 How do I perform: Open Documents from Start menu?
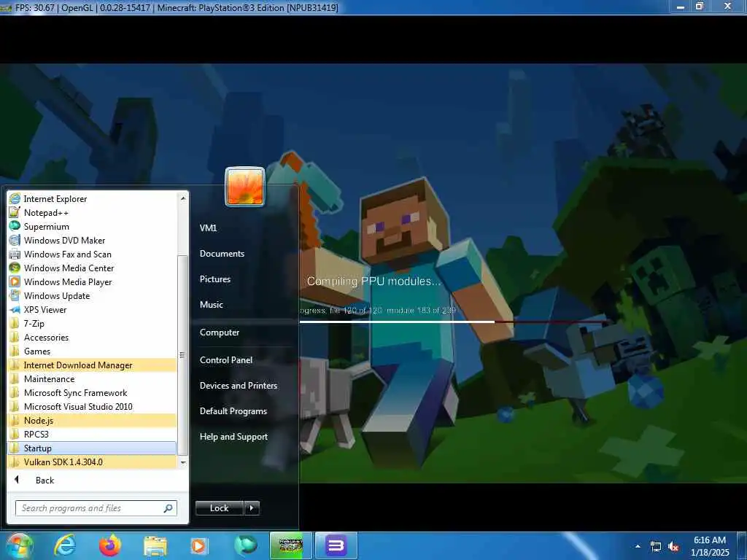point(222,253)
